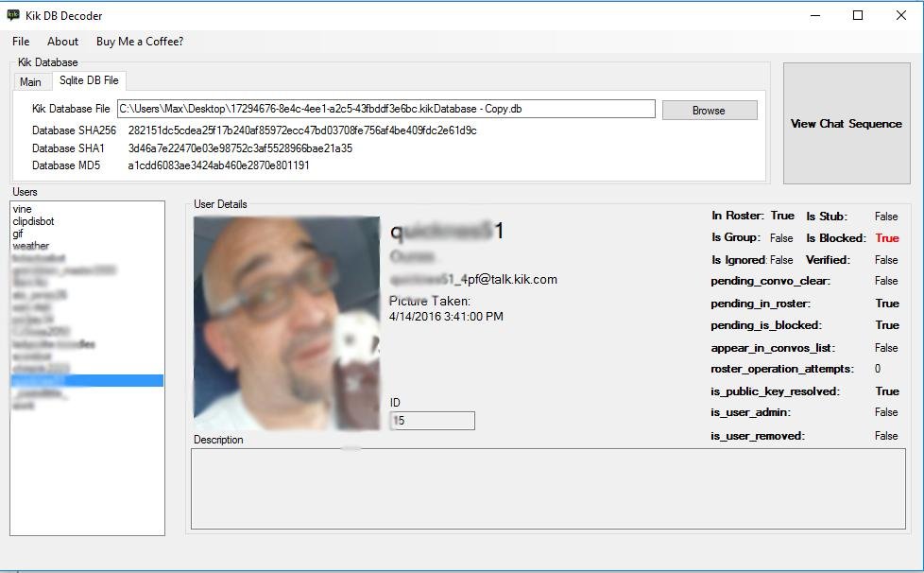Click the is_user_removed False value
Image resolution: width=924 pixels, height=573 pixels.
pos(886,436)
